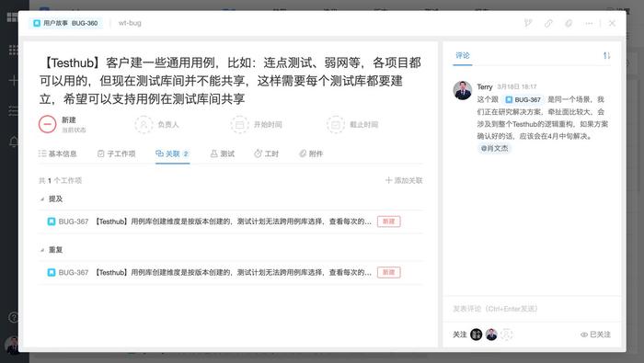Click the 新建 status badge in 重复 row

[x=388, y=272]
